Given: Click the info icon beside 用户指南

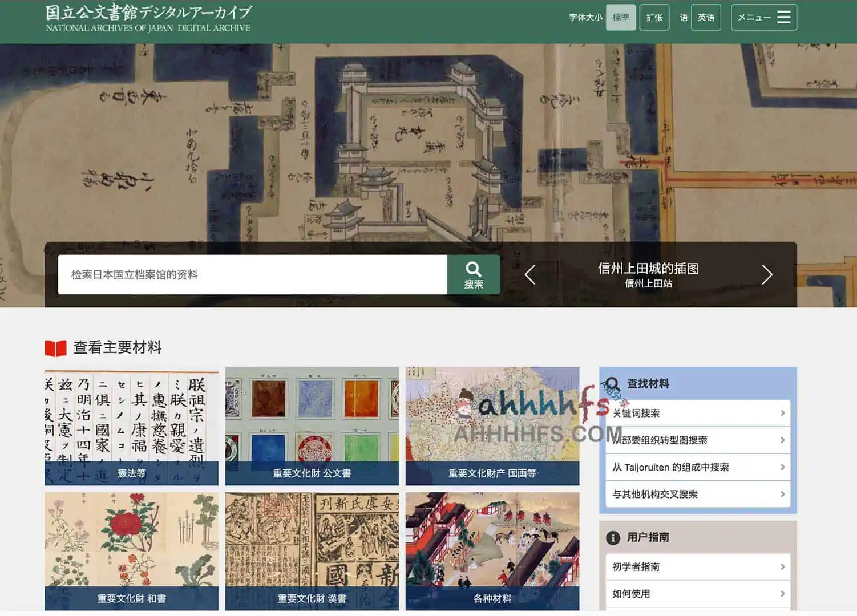Looking at the screenshot, I should coord(612,537).
